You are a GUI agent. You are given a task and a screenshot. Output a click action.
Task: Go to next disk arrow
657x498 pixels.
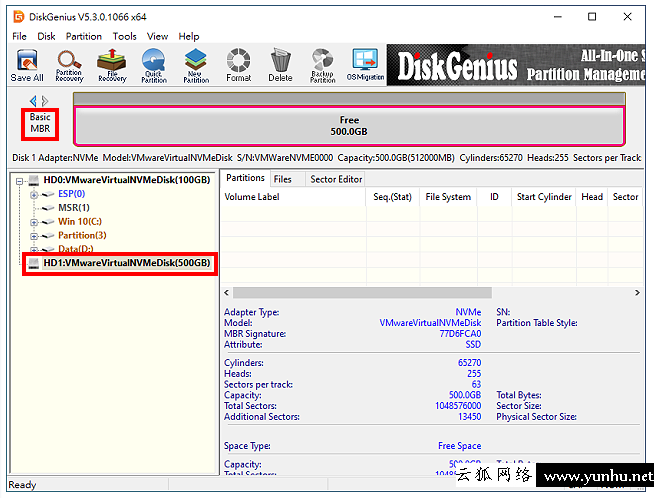point(45,101)
